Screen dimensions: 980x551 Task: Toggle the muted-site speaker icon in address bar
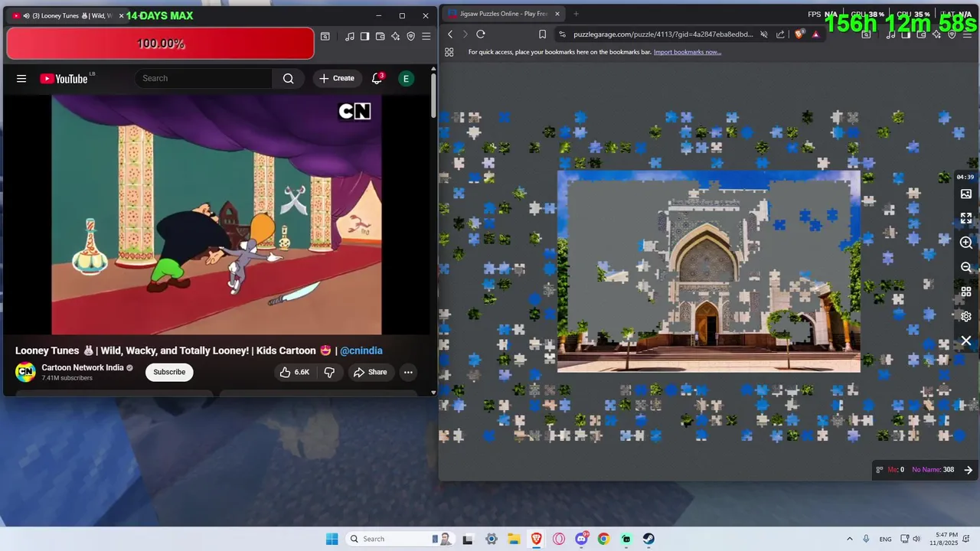point(764,34)
